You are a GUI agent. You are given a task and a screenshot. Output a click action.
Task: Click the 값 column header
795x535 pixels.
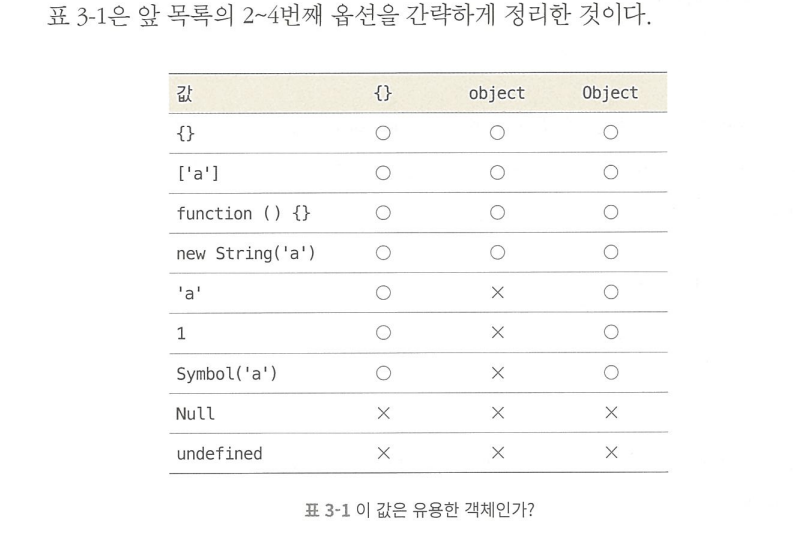pos(184,93)
